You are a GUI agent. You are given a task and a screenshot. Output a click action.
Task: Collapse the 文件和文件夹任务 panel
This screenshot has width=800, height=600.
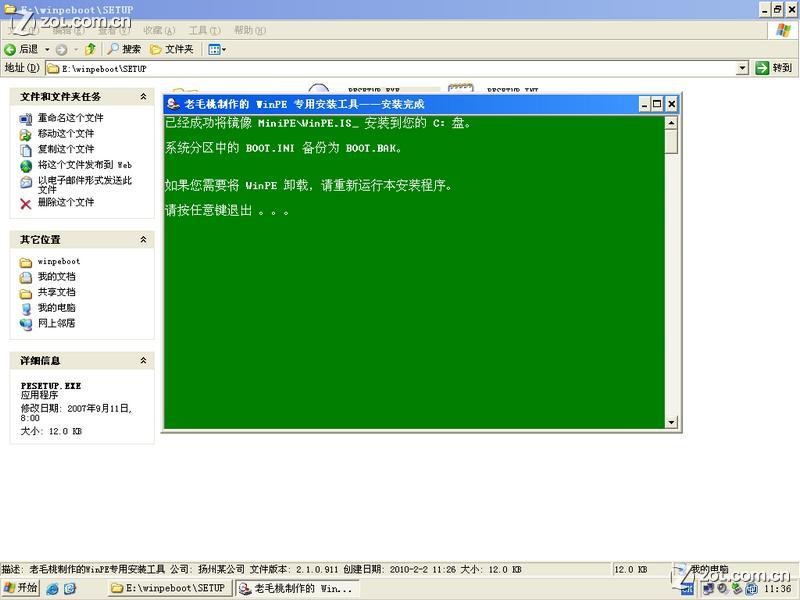143,97
